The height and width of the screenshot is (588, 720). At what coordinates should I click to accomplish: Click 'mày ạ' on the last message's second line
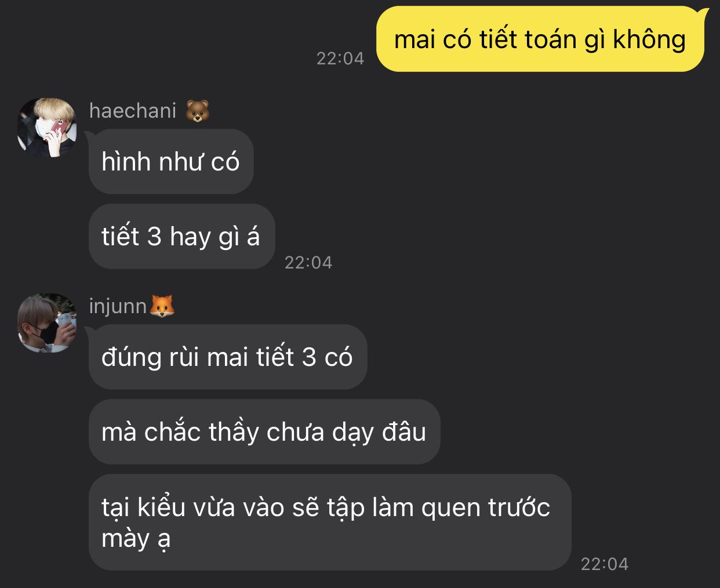[x=136, y=539]
